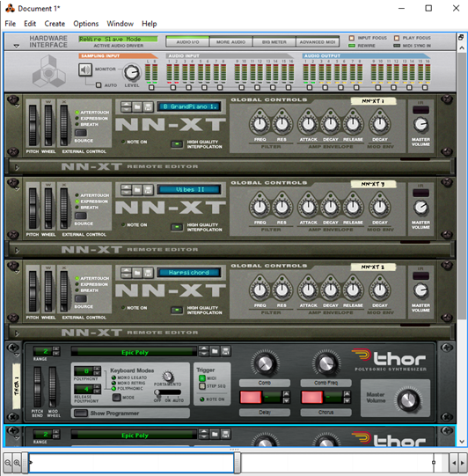Open the Create menu

pos(55,24)
